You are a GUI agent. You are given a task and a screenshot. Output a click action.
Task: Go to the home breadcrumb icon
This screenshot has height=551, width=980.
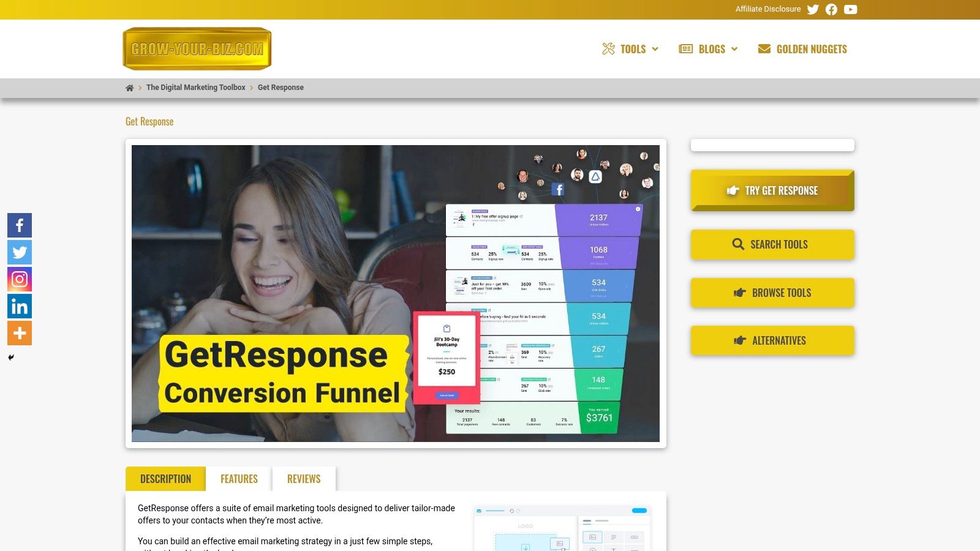[129, 88]
